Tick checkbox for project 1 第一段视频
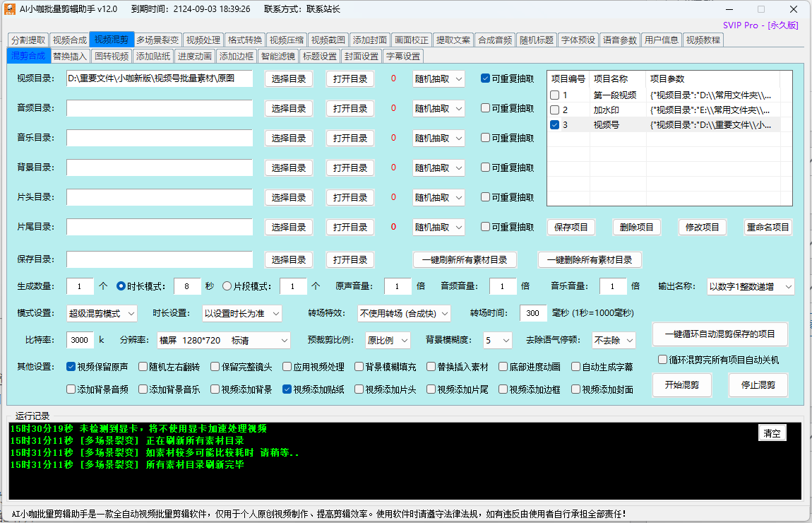 tap(555, 95)
